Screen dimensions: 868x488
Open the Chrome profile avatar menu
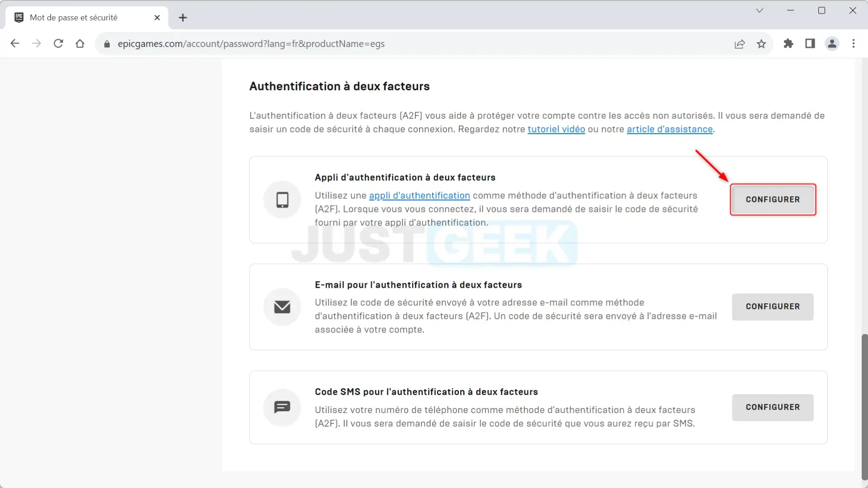coord(832,43)
